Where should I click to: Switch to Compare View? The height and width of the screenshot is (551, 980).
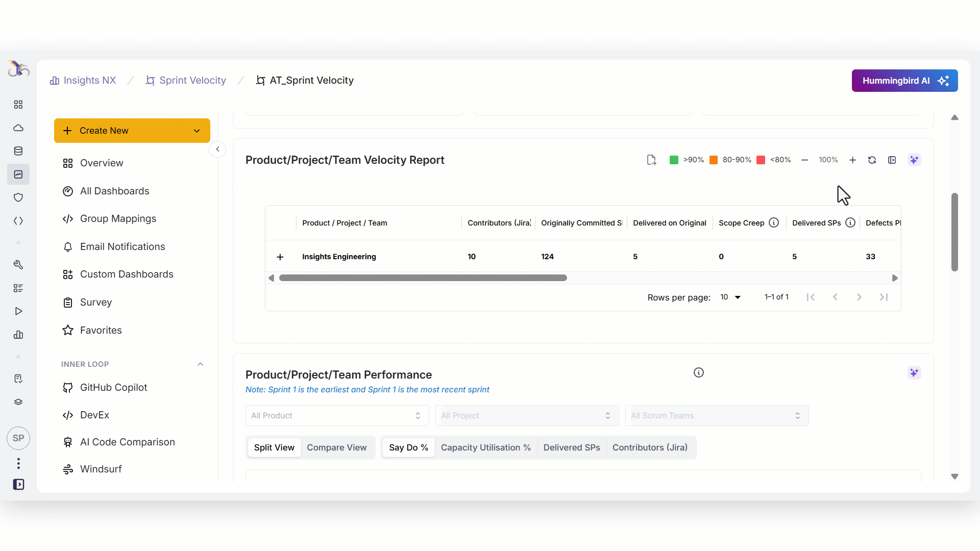336,447
